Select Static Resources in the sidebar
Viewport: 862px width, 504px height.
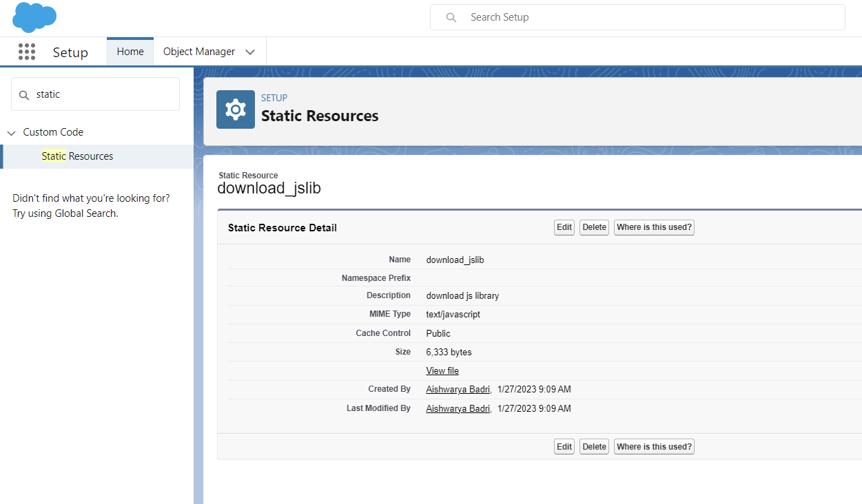77,156
